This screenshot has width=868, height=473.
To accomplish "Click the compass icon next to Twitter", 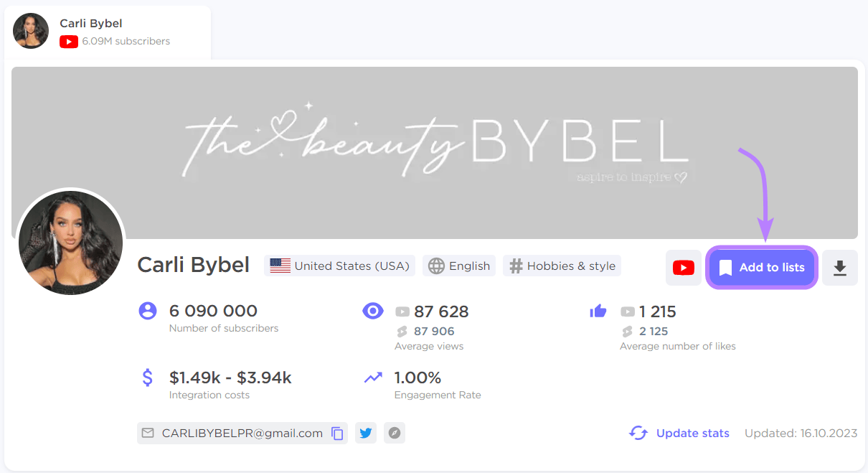I will [394, 433].
